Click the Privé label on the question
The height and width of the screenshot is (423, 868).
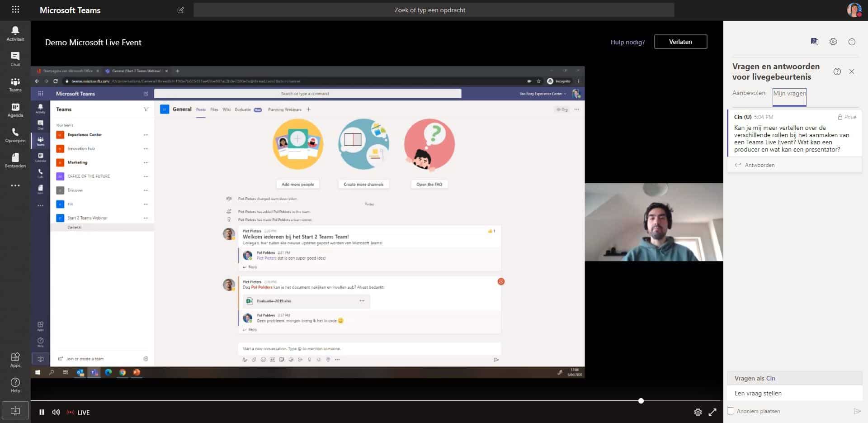tap(847, 117)
